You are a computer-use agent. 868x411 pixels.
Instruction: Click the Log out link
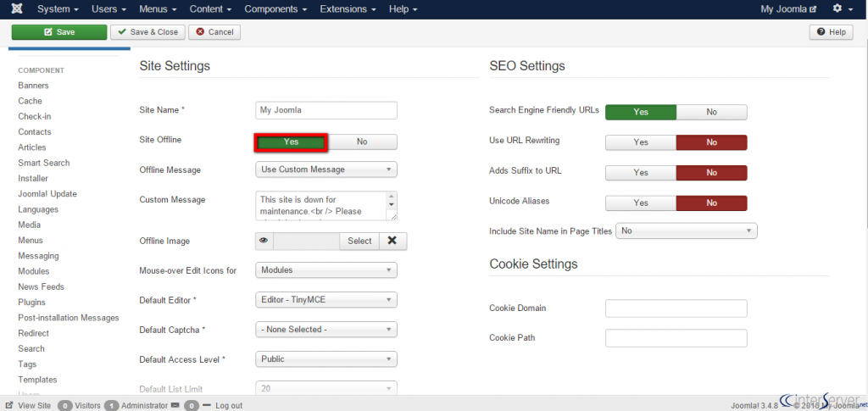pyautogui.click(x=229, y=405)
